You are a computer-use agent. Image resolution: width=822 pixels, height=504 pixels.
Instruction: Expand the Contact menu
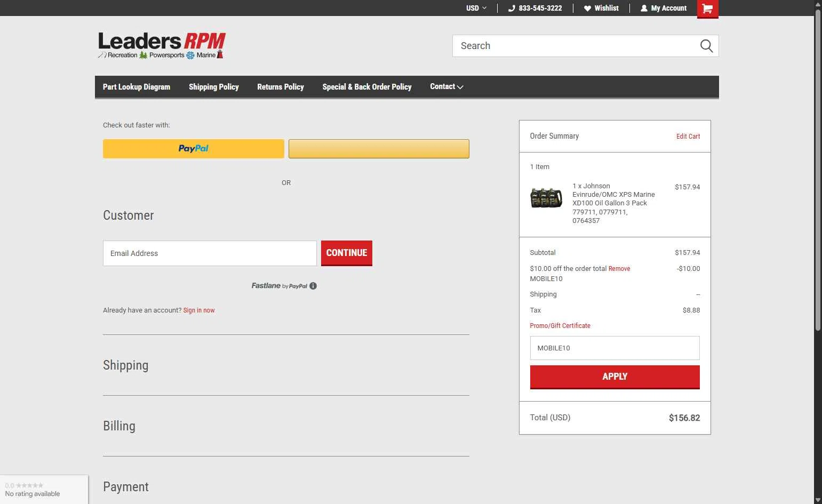pyautogui.click(x=446, y=86)
